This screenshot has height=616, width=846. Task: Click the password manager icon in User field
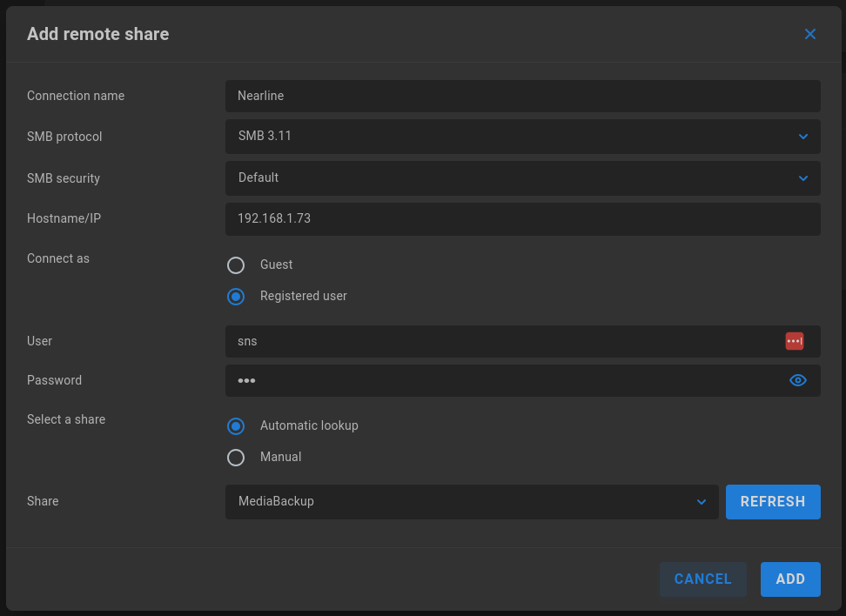794,341
